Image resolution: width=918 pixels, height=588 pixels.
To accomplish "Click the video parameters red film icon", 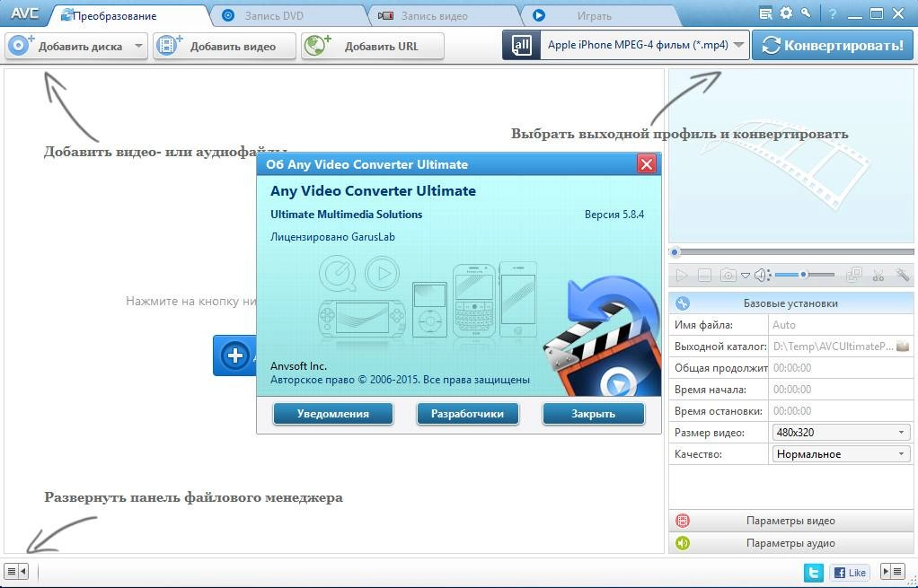I will tap(683, 521).
